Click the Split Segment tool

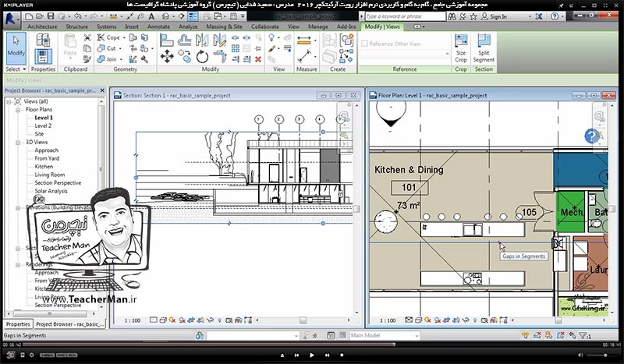click(x=484, y=48)
